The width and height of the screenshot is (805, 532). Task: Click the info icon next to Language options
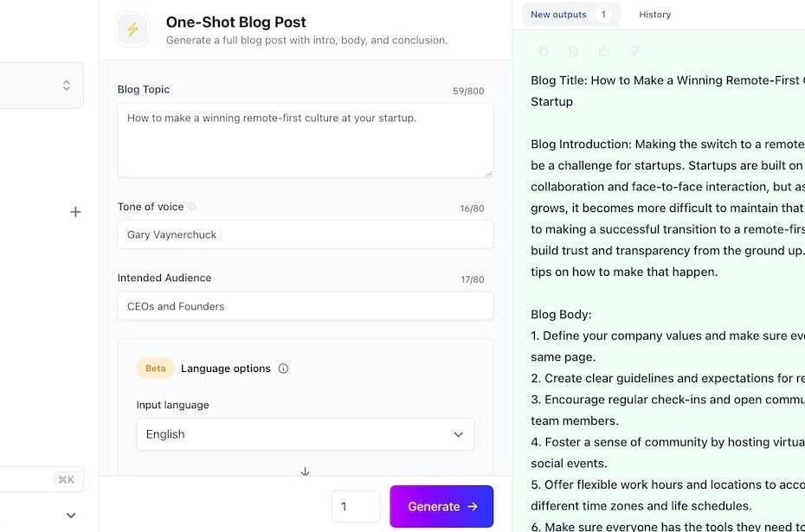click(x=283, y=369)
